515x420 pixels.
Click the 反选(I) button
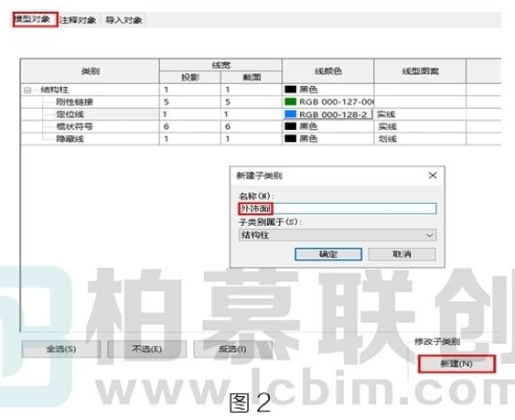click(233, 349)
